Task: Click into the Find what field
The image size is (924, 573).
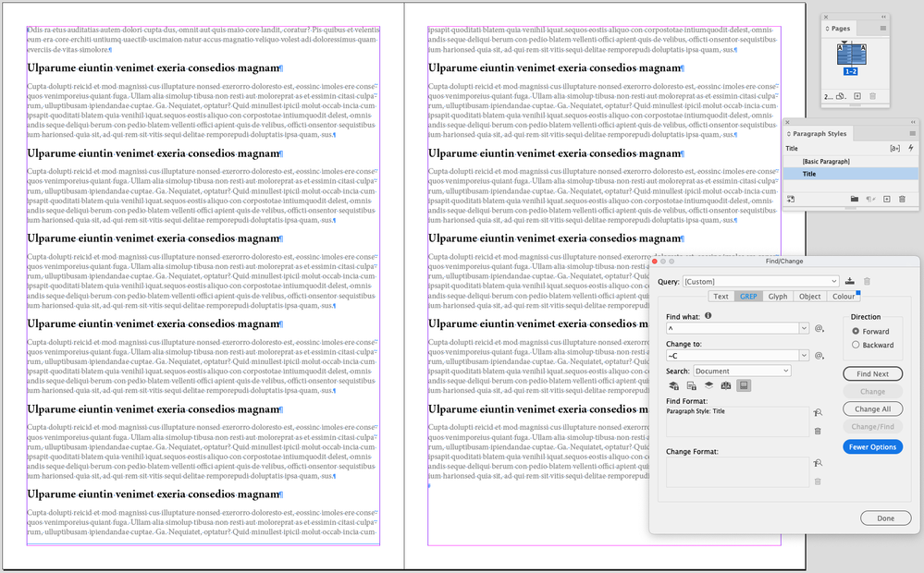Action: (x=733, y=328)
